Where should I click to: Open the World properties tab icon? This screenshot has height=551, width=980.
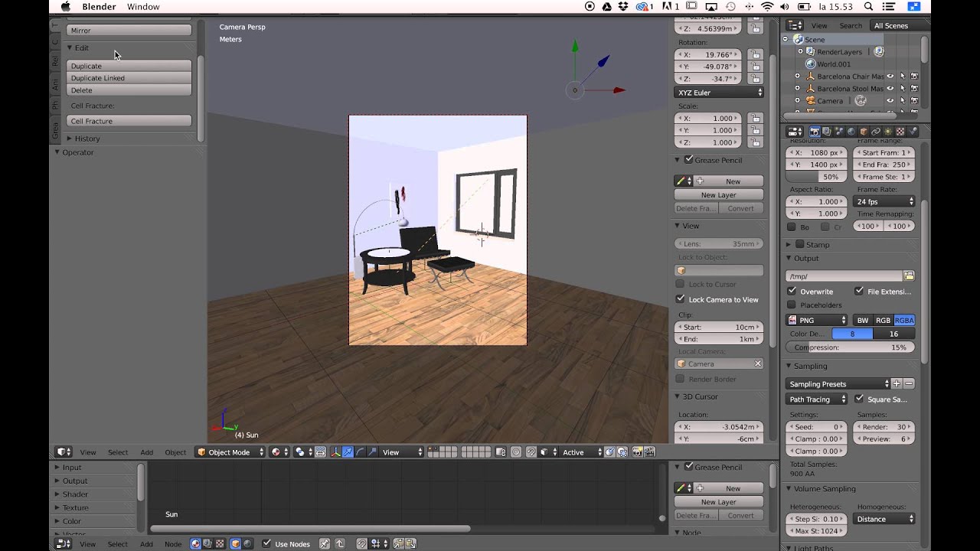(851, 132)
